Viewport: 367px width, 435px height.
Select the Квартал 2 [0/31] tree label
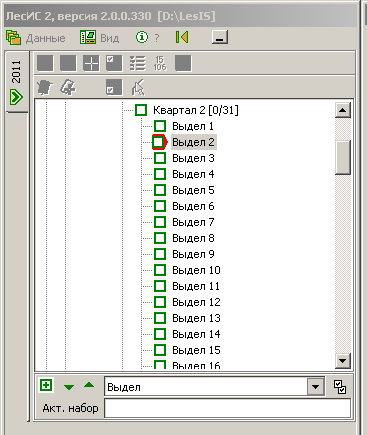(196, 110)
